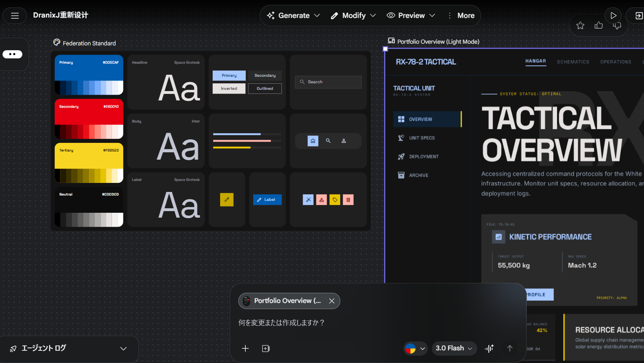Image resolution: width=644 pixels, height=363 pixels.
Task: Open the hamburger main menu
Action: click(x=15, y=16)
